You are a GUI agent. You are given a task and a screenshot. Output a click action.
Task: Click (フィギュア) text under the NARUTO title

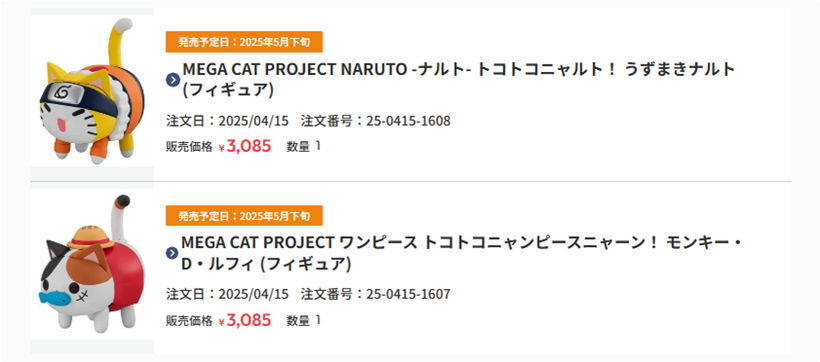228,90
